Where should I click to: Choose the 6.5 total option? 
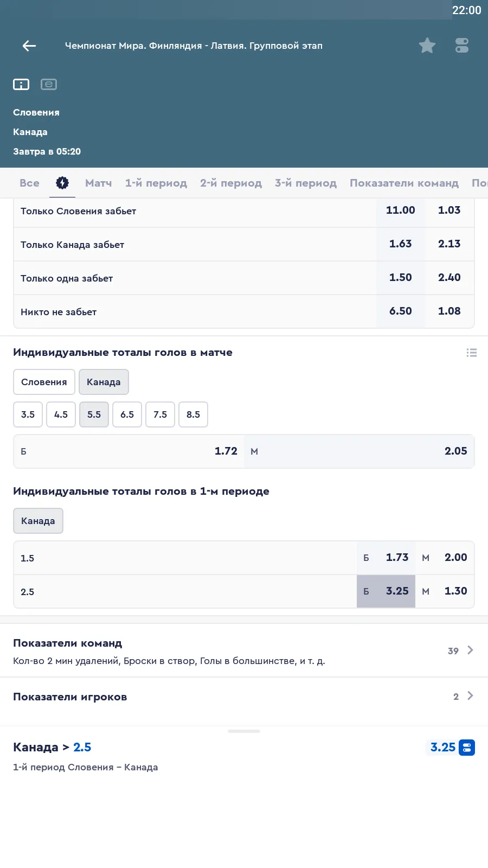coord(127,414)
